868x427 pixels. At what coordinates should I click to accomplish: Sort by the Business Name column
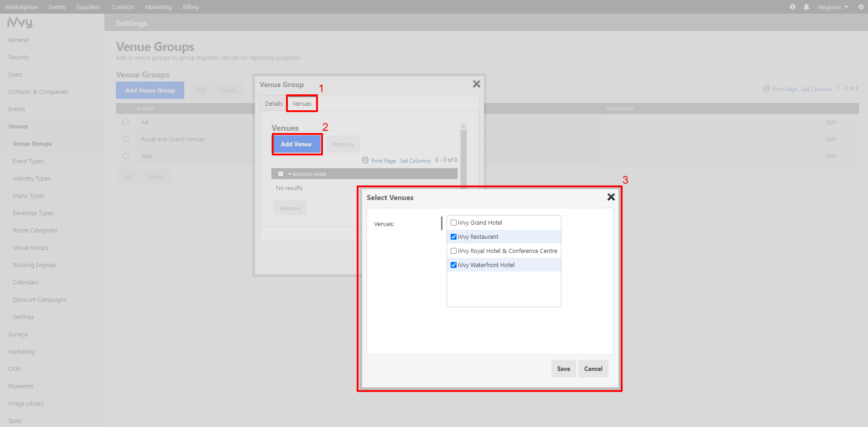click(307, 174)
